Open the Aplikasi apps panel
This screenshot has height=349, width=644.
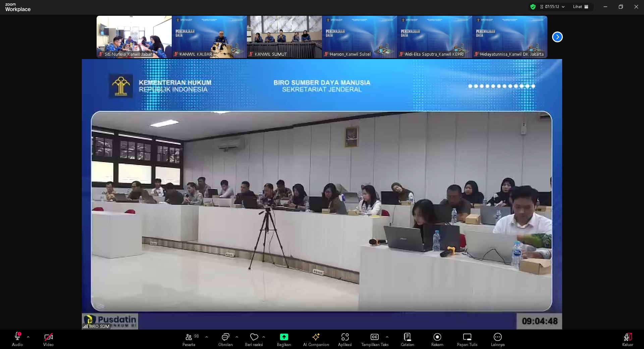click(345, 339)
